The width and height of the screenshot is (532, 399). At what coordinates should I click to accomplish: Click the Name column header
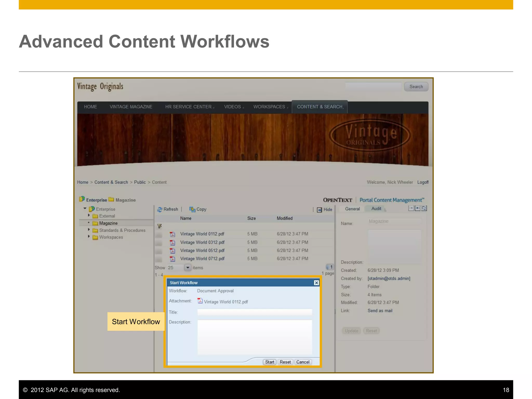tap(186, 218)
